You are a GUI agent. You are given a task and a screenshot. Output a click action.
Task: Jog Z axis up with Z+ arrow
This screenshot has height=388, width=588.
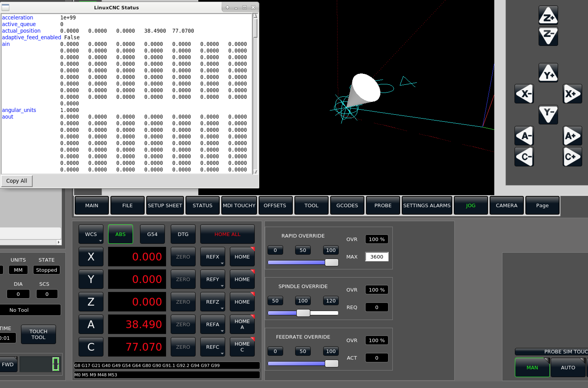click(x=548, y=15)
